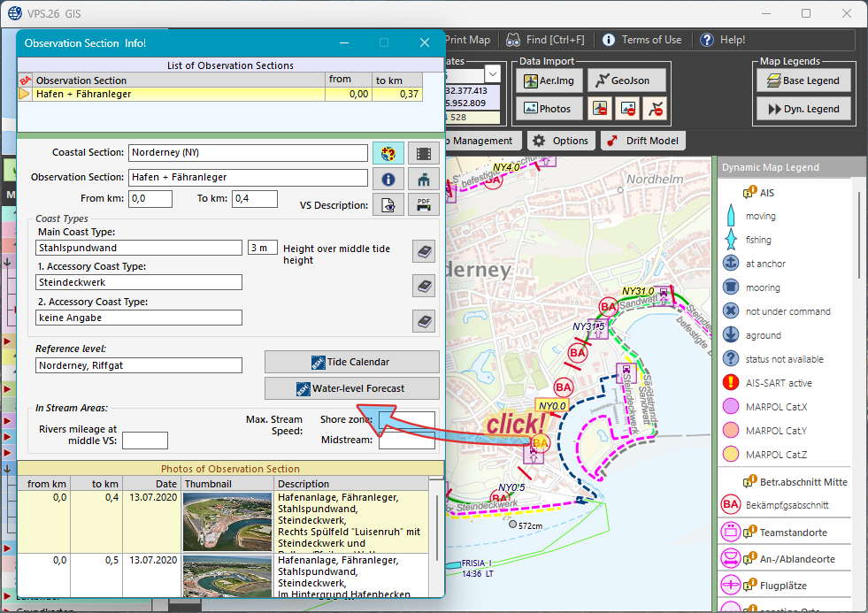Open the VS Description document preview icon
868x613 pixels.
388,204
